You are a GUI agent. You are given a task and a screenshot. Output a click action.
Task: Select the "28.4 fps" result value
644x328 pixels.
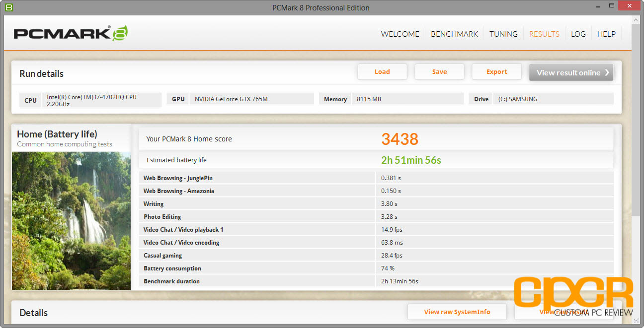click(x=392, y=256)
